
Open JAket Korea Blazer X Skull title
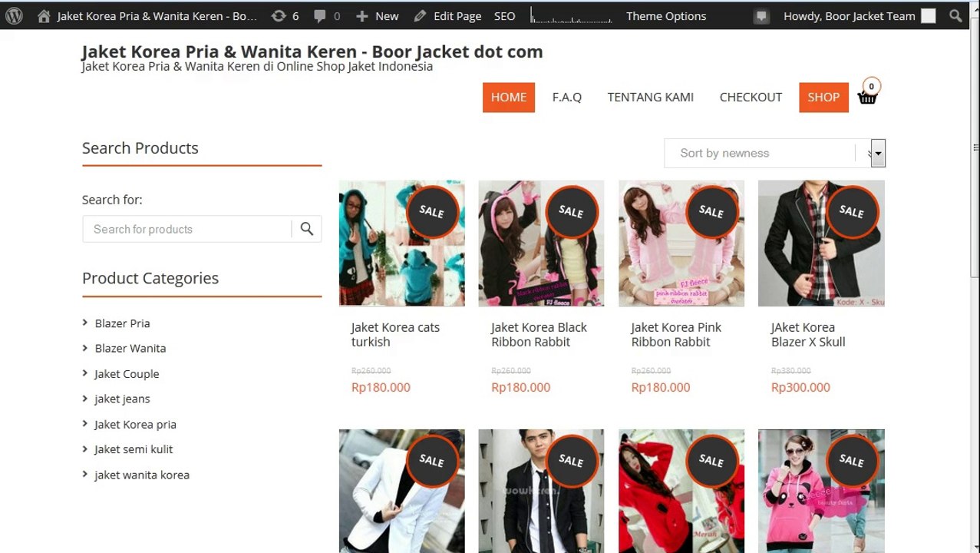point(808,335)
